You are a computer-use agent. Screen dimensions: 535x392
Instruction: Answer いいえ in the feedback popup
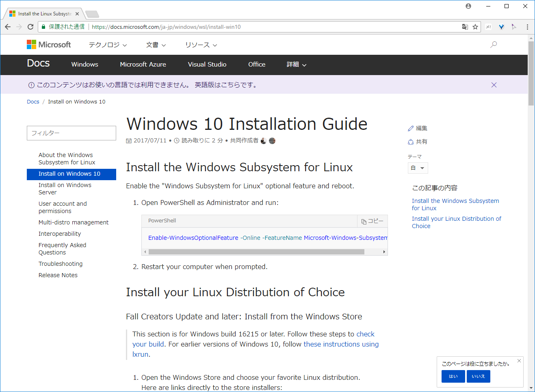tap(479, 376)
